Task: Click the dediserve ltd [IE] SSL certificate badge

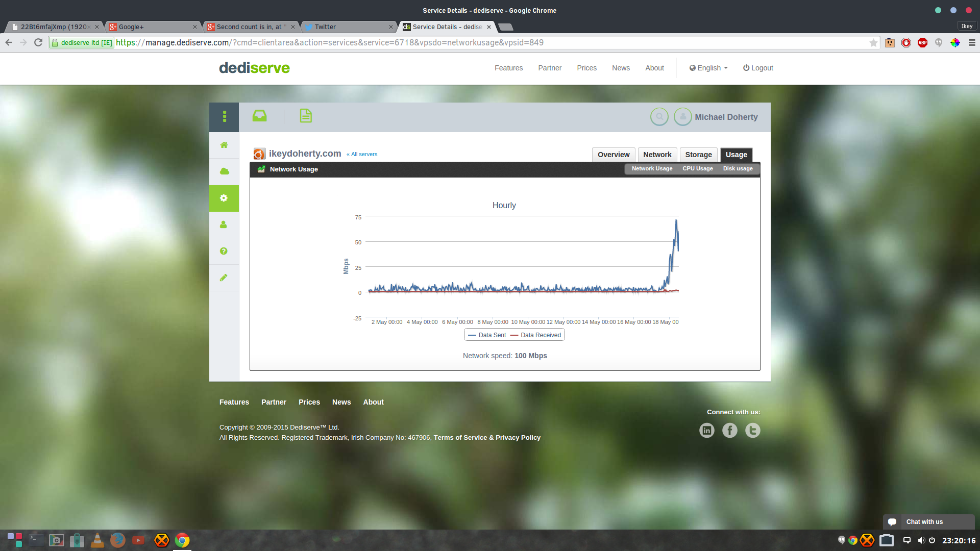Action: pos(82,43)
